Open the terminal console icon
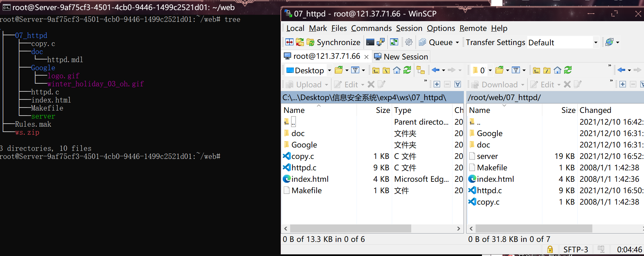Image resolution: width=644 pixels, height=256 pixels. [370, 42]
